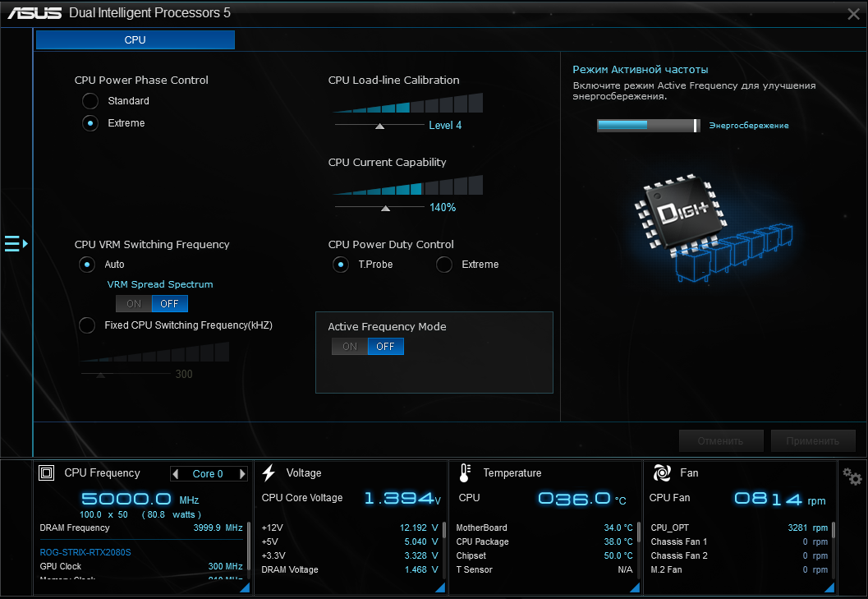Click the CPU Package 38.0 °C reading
Screen dimensions: 868x599
[618, 541]
